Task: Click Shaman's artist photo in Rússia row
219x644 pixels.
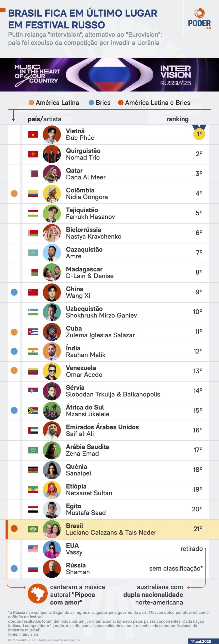Action: pyautogui.click(x=52, y=569)
